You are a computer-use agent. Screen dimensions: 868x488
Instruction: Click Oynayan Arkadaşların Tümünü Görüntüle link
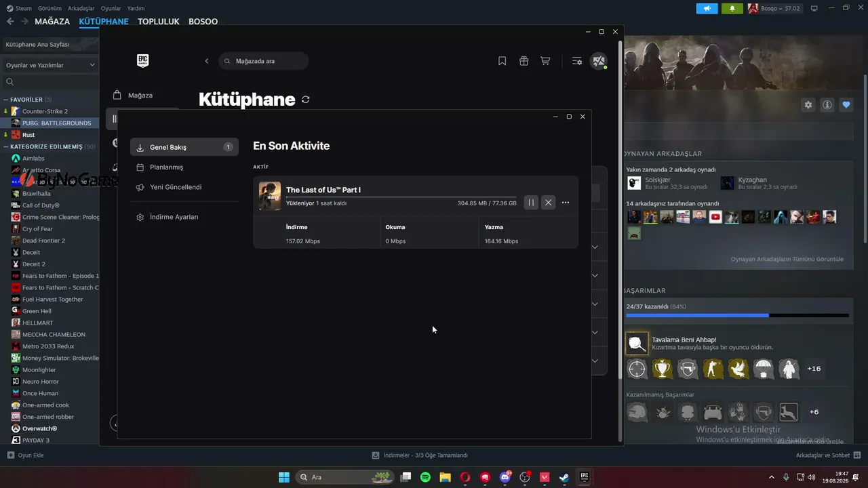click(787, 259)
